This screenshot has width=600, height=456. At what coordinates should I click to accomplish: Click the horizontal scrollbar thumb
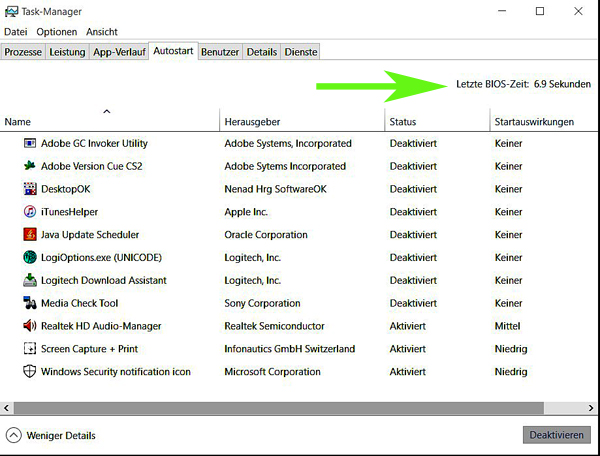[279, 408]
